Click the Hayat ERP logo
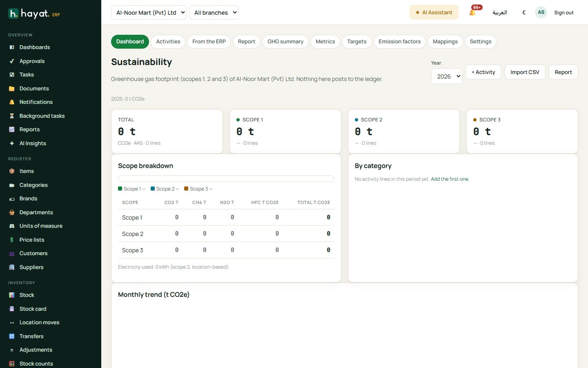This screenshot has height=368, width=588. click(34, 14)
